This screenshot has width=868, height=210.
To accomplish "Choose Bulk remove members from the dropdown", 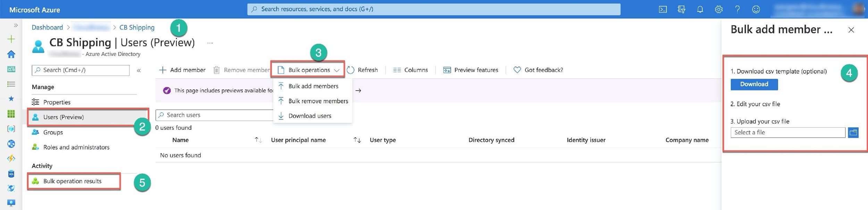I will tap(313, 101).
